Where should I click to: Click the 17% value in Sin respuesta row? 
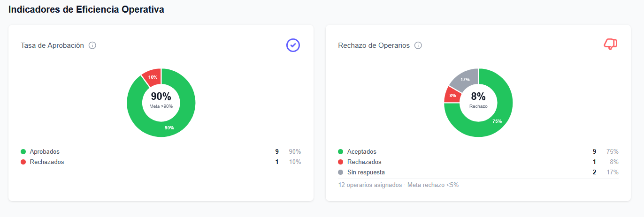612,172
